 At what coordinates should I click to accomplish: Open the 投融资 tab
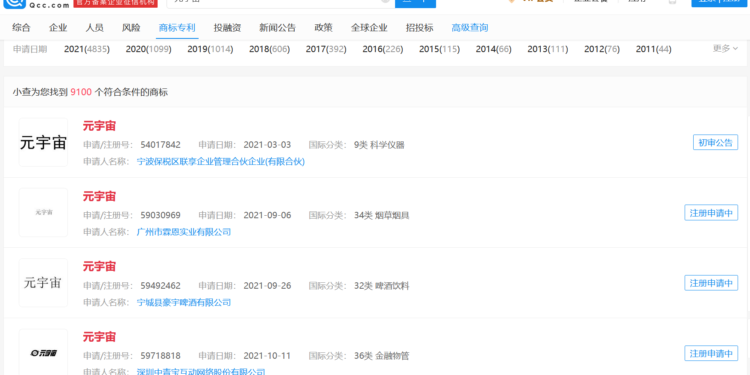pyautogui.click(x=227, y=28)
